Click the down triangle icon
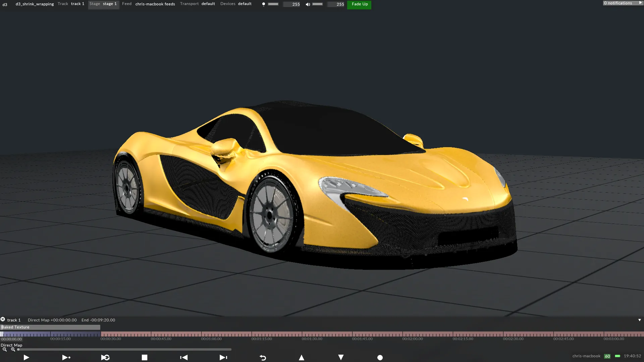The width and height of the screenshot is (644, 362). tap(341, 358)
